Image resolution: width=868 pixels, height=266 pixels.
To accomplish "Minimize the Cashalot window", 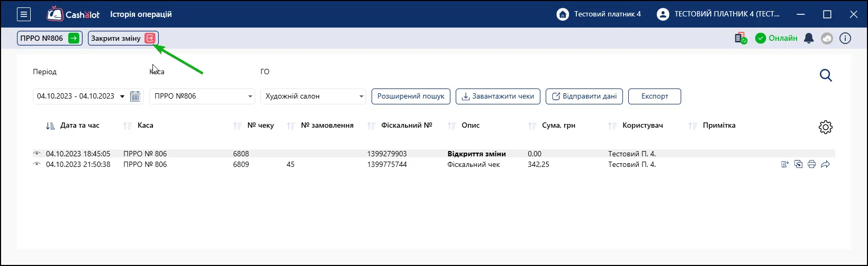I will (x=801, y=14).
